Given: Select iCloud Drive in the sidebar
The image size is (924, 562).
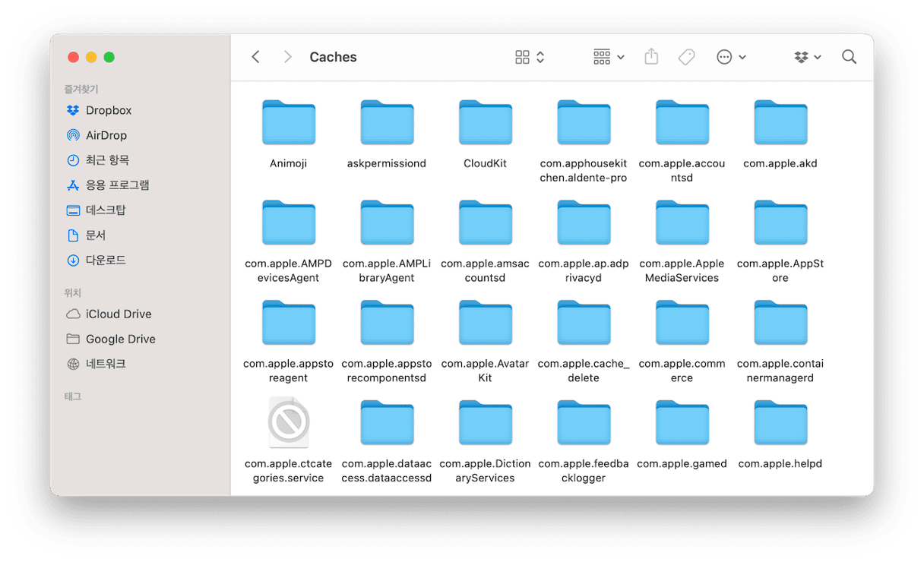Looking at the screenshot, I should coord(118,314).
